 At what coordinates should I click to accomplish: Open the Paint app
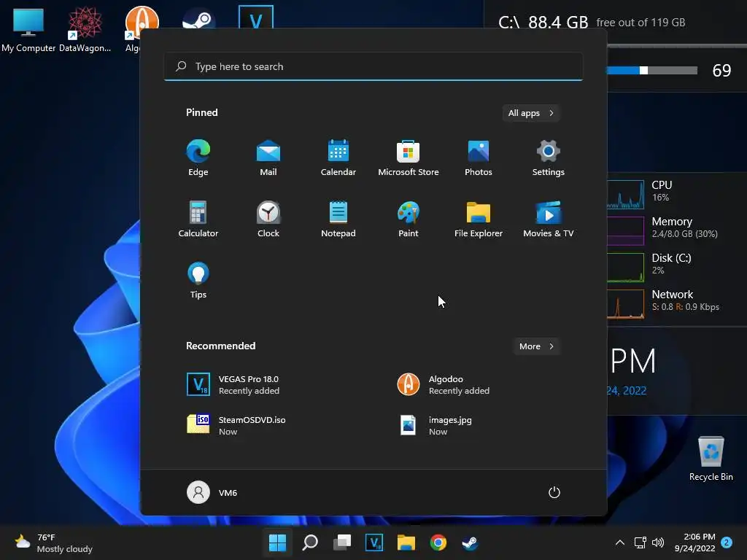(x=409, y=219)
